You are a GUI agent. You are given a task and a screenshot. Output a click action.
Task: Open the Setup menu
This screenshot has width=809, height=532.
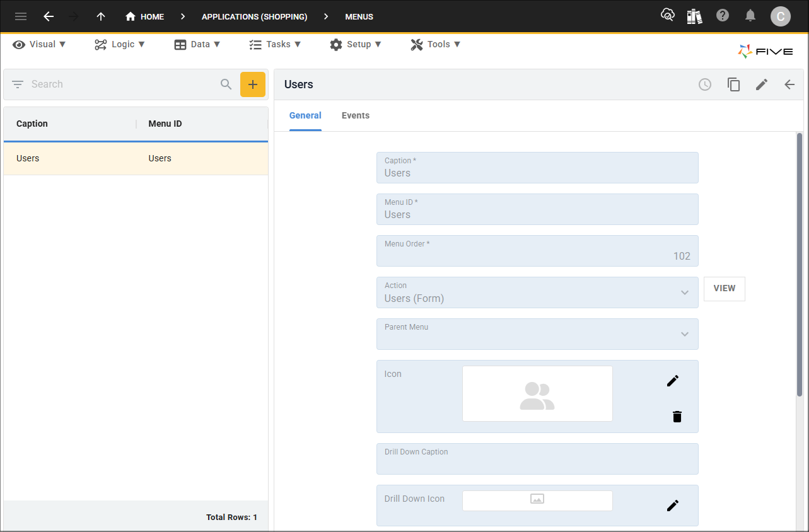356,44
